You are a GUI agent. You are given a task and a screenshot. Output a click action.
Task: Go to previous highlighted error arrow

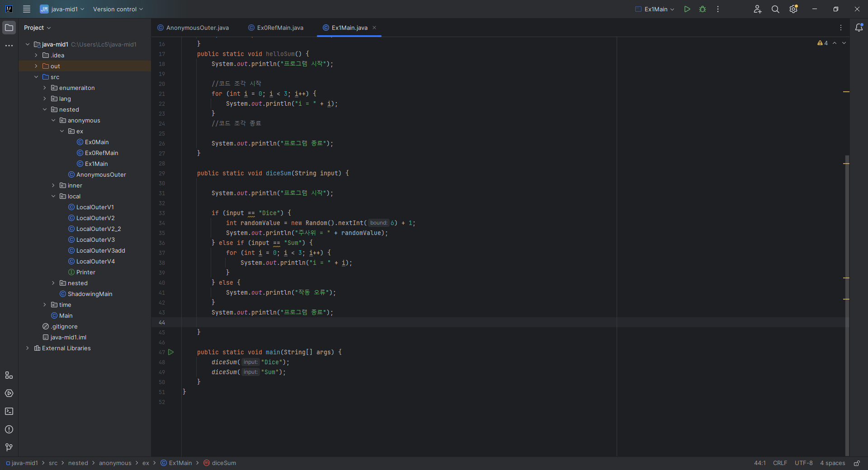point(835,43)
